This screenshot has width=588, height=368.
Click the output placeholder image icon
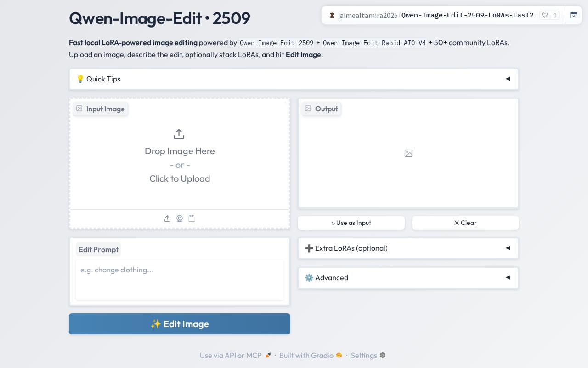coord(408,153)
